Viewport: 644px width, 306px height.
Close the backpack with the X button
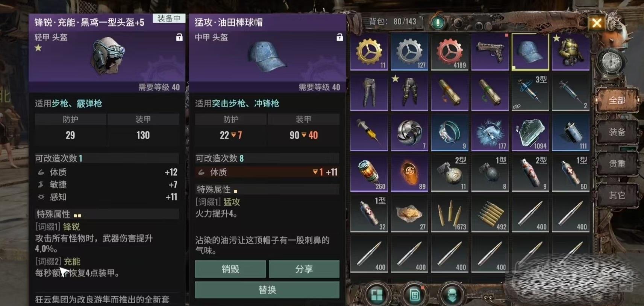point(597,23)
